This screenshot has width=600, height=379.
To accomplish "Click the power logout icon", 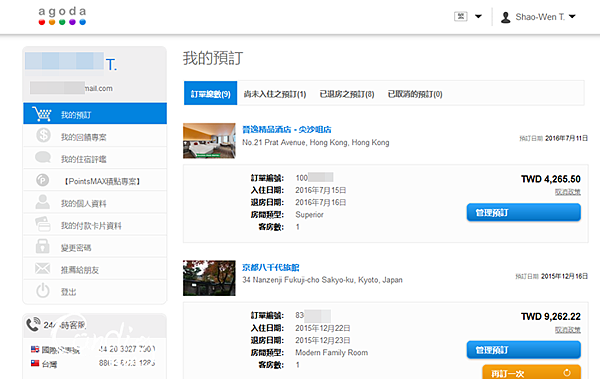I will (43, 291).
